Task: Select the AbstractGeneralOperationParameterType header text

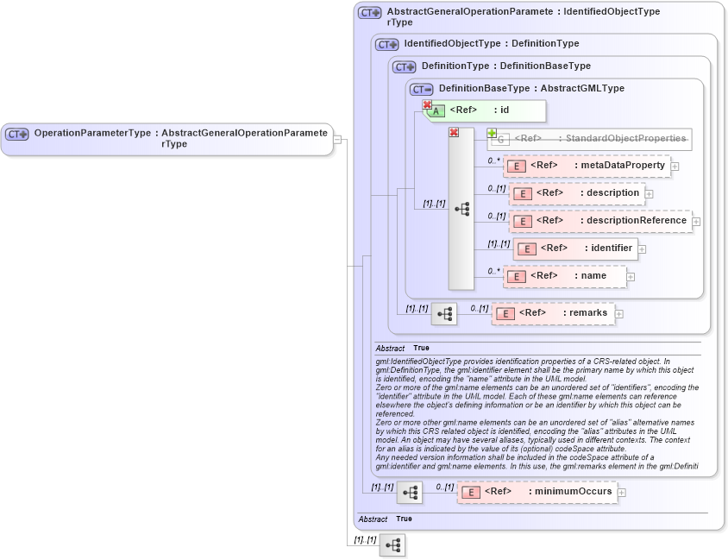Action: (x=524, y=16)
